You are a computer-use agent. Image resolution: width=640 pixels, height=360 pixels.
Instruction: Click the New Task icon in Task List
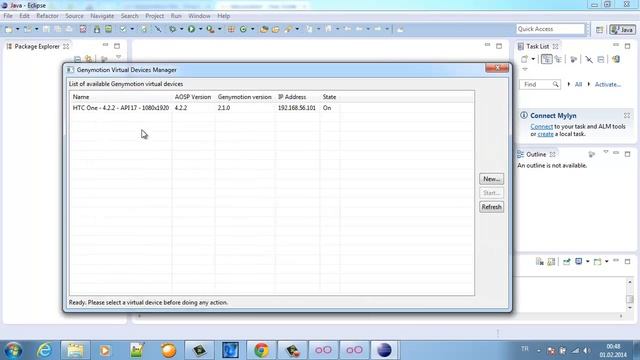click(x=524, y=59)
